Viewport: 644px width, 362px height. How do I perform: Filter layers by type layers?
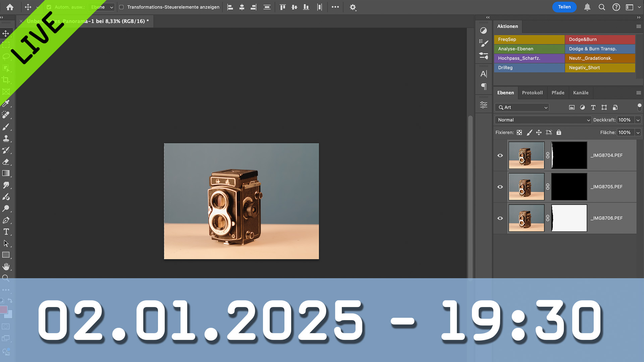(x=593, y=108)
